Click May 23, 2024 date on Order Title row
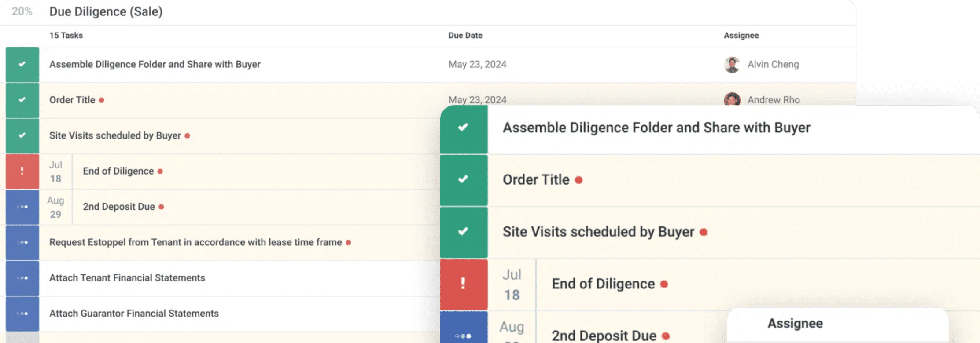The width and height of the screenshot is (980, 343). click(x=477, y=100)
